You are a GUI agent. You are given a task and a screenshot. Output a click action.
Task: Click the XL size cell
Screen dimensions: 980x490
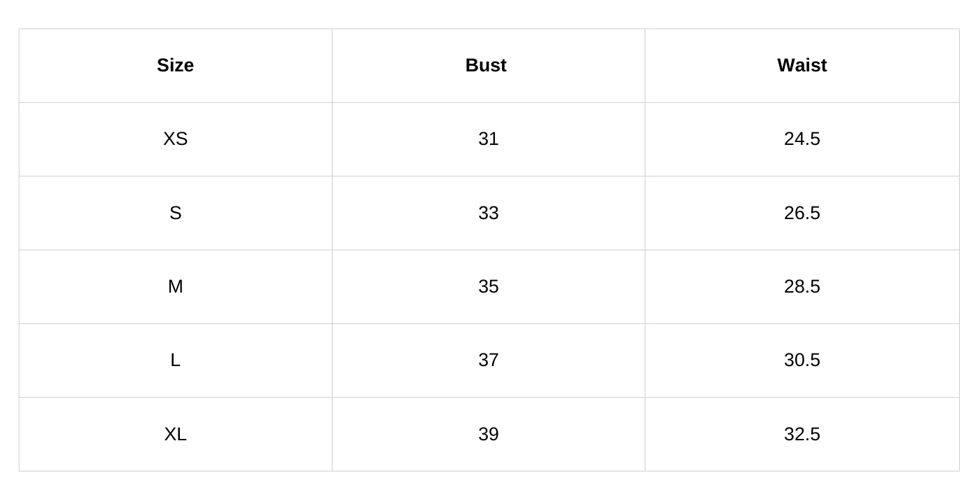pyautogui.click(x=175, y=434)
